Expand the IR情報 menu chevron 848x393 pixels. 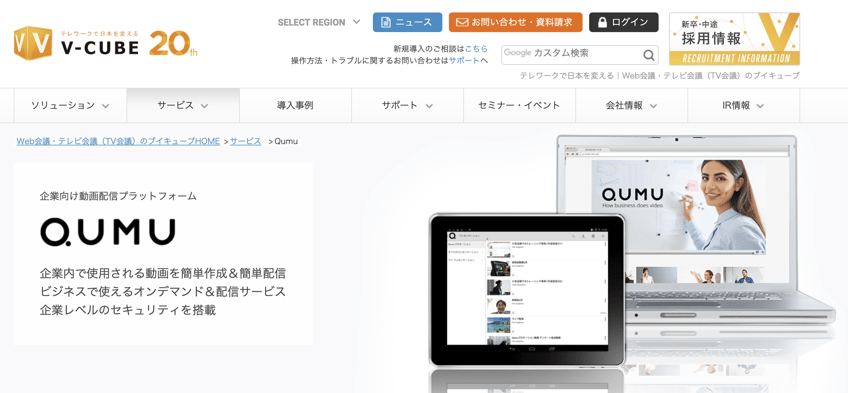coord(760,106)
